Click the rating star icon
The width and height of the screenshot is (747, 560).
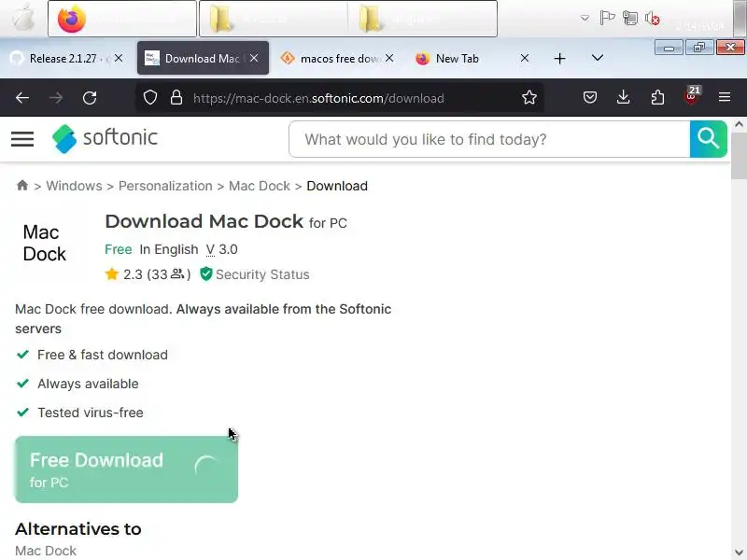tap(111, 273)
